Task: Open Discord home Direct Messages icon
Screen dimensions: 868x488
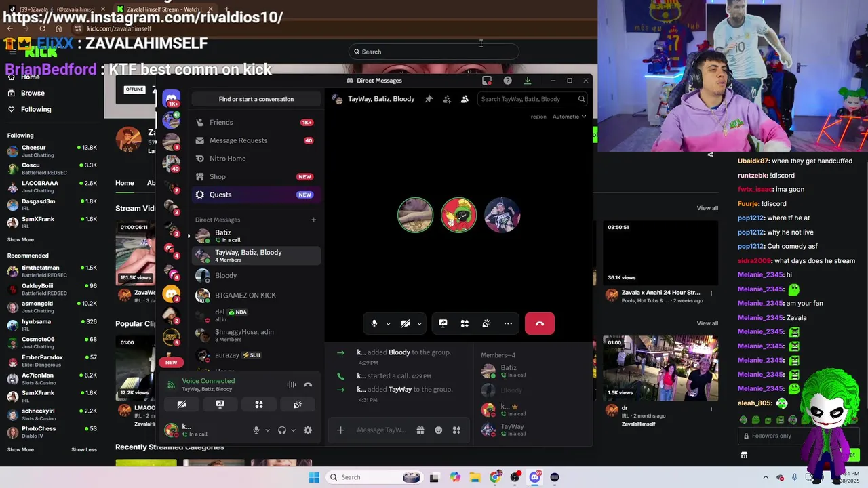Action: point(172,99)
